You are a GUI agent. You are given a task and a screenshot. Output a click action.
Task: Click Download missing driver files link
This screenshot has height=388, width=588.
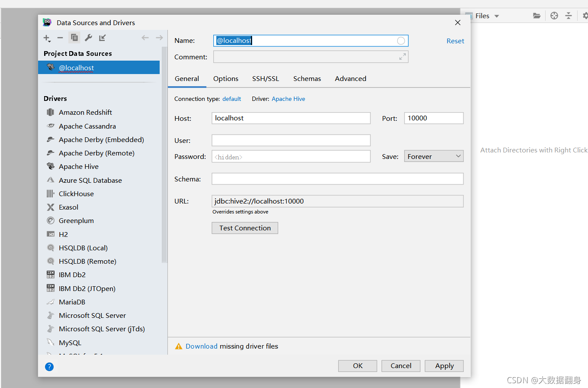click(202, 346)
